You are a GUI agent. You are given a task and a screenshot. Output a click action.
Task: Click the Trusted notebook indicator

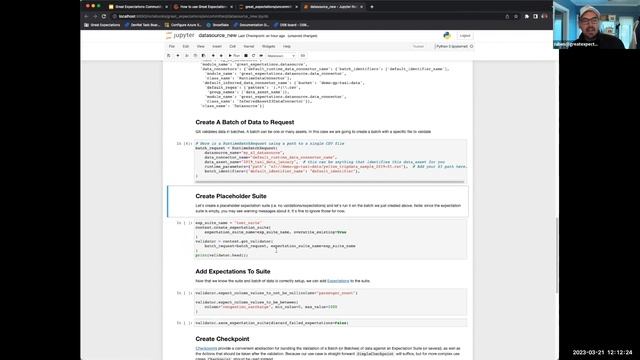tap(418, 47)
